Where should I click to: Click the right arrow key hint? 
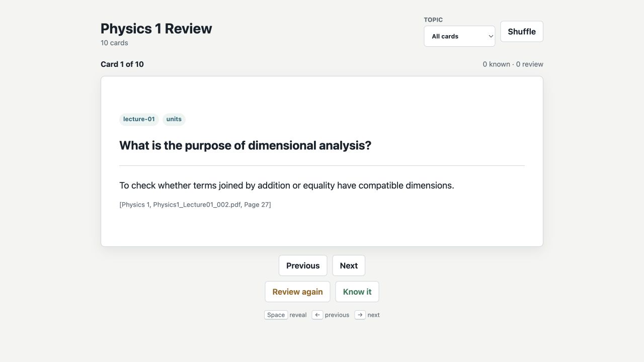[x=360, y=315]
